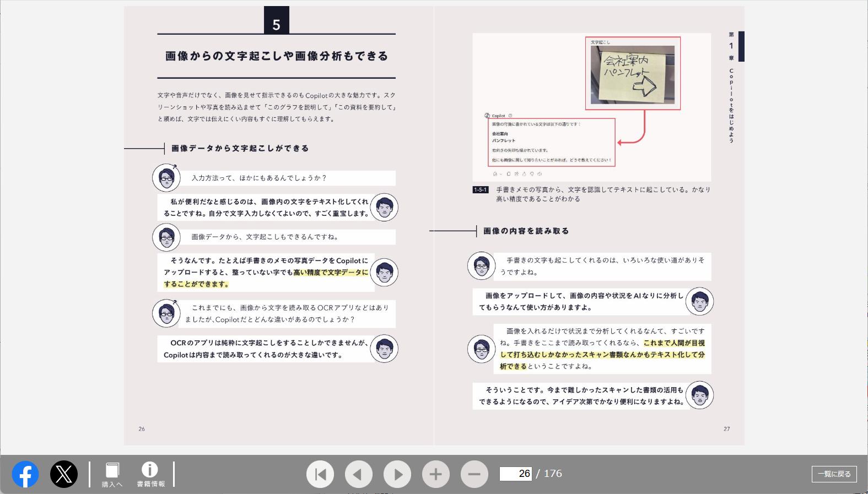
Task: Click the section heading 画像の内容を読み取る
Action: (526, 231)
